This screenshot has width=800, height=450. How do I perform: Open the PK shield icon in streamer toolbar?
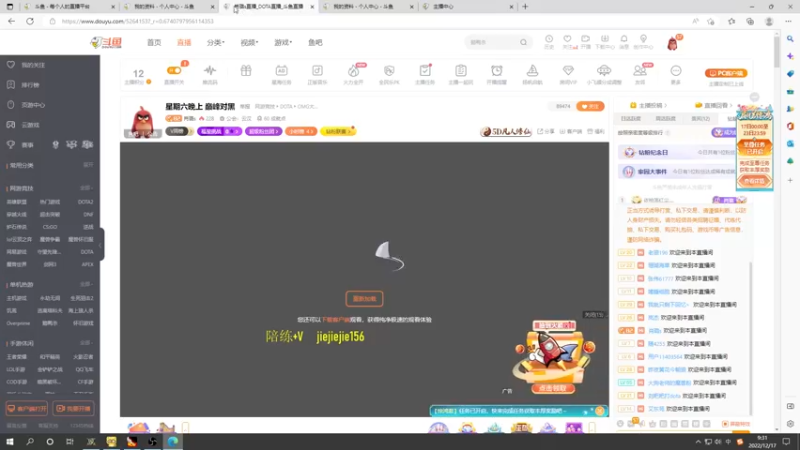[389, 73]
